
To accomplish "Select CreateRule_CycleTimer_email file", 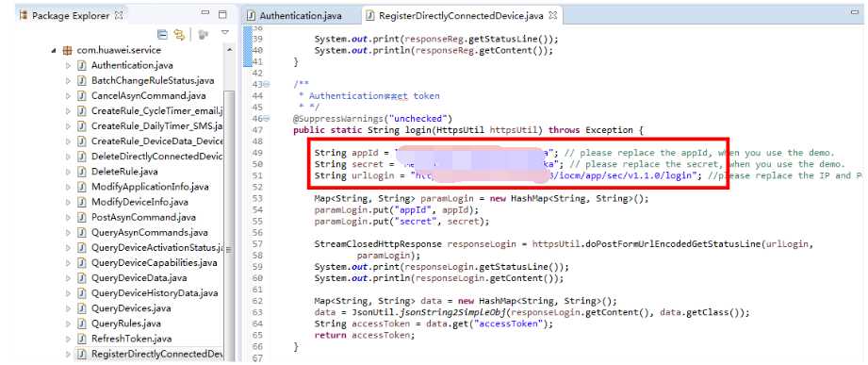I will click(157, 110).
